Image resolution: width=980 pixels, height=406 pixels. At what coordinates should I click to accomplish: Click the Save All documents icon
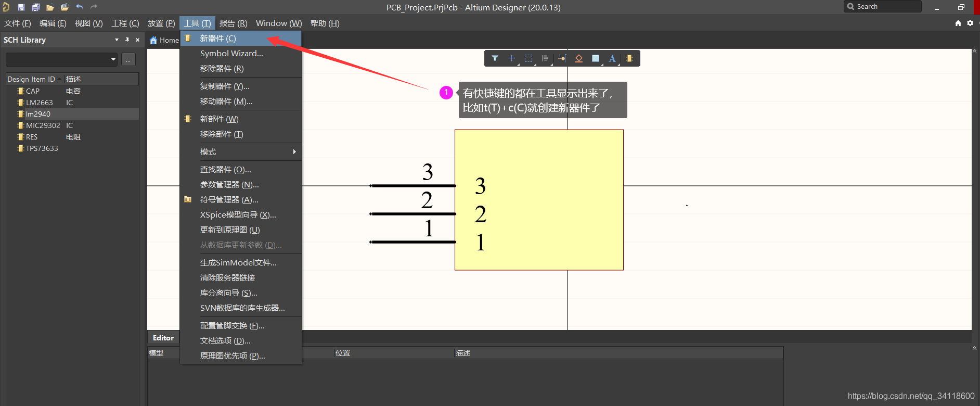[36, 7]
